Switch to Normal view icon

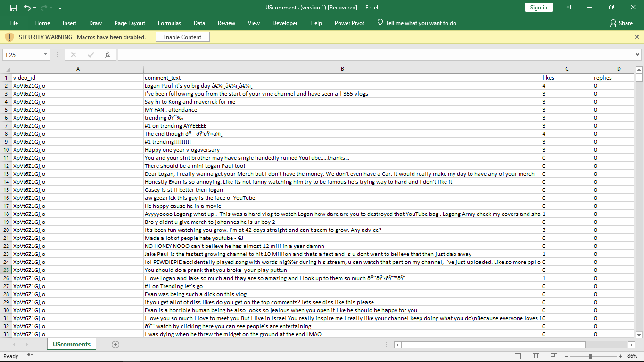(x=518, y=356)
